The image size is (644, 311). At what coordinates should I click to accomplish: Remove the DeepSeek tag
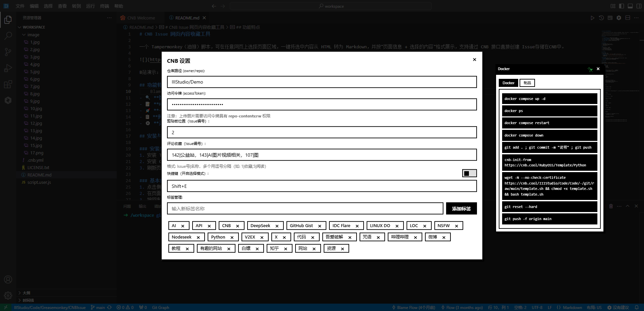(277, 226)
